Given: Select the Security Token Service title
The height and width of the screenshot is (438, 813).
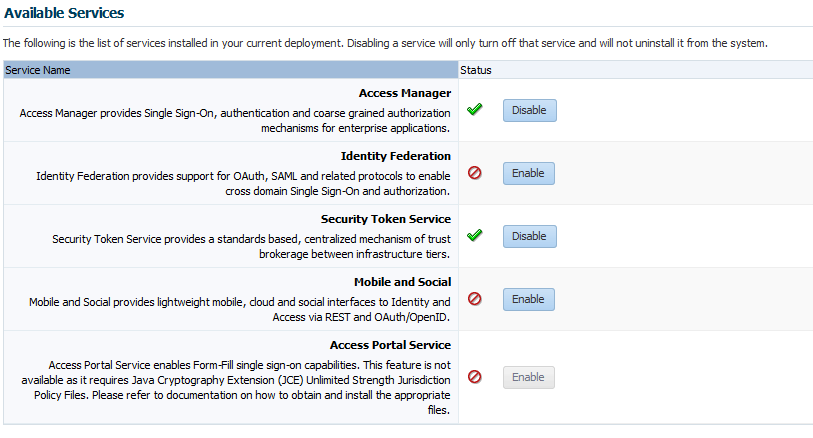Looking at the screenshot, I should point(386,219).
